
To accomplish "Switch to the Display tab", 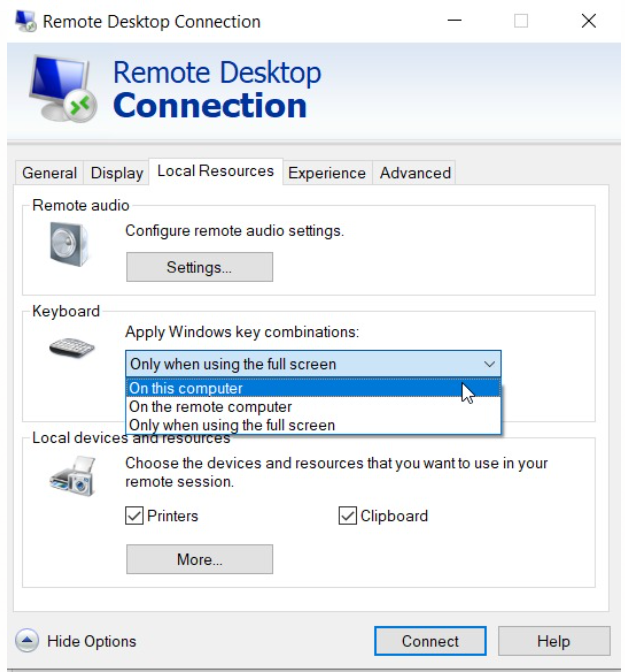I will pyautogui.click(x=117, y=173).
